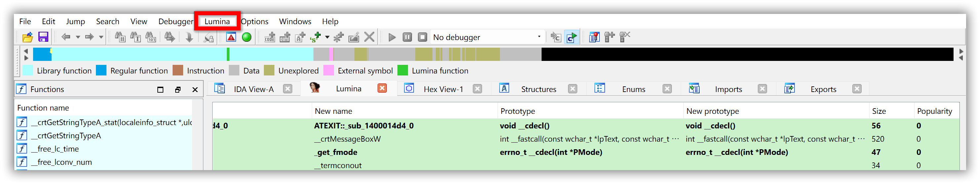Save the database with the floppy icon
The image size is (980, 184).
coord(43,37)
